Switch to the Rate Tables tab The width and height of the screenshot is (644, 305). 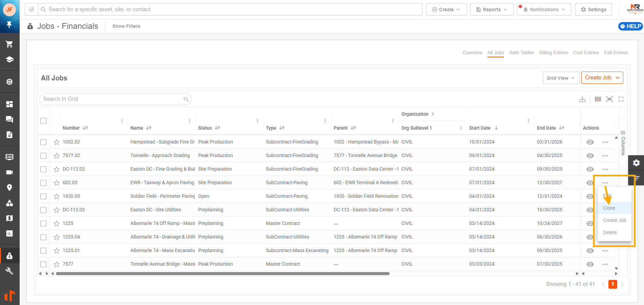(x=521, y=53)
